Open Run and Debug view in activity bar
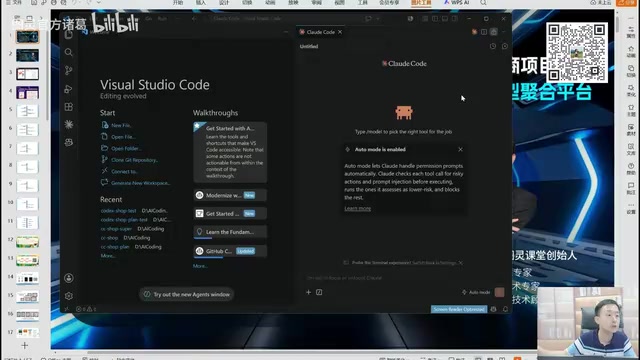 [69, 89]
